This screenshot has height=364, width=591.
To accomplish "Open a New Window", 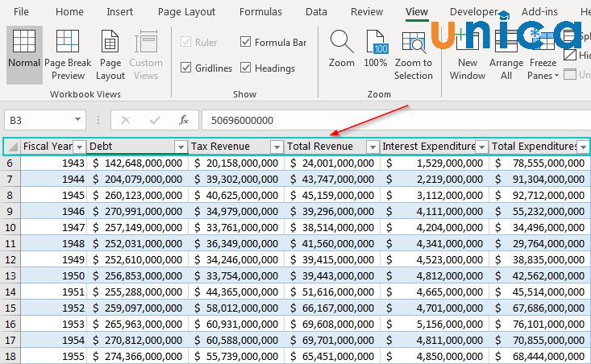I will coord(468,55).
